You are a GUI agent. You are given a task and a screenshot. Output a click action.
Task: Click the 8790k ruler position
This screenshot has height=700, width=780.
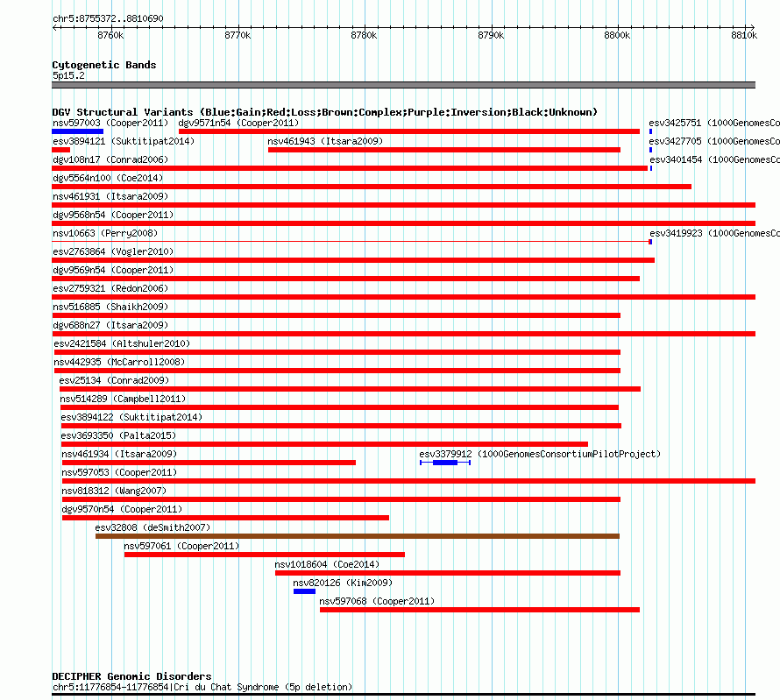pyautogui.click(x=491, y=35)
